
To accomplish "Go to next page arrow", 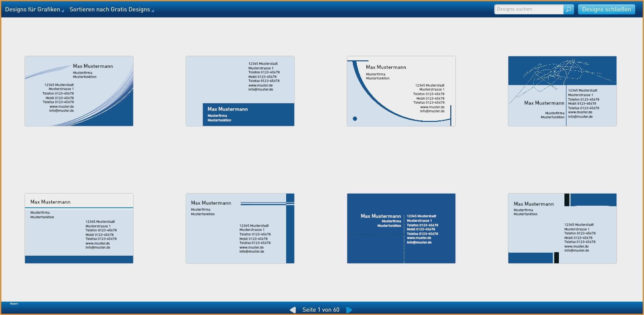I will pos(349,310).
